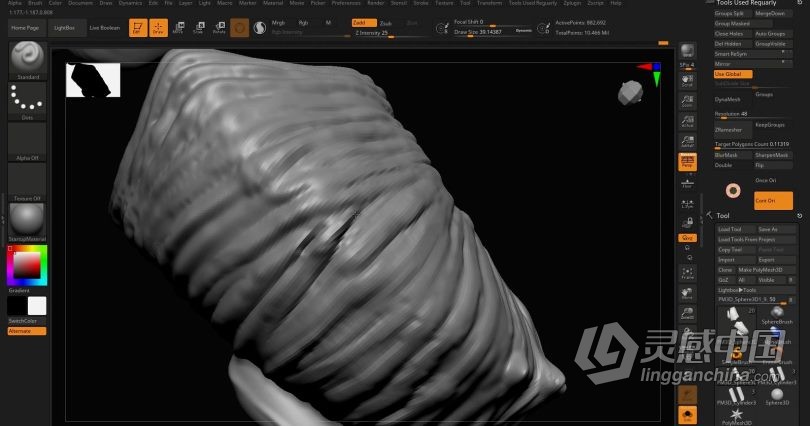810x426 pixels.
Task: Click the MergeDown button
Action: 773,13
